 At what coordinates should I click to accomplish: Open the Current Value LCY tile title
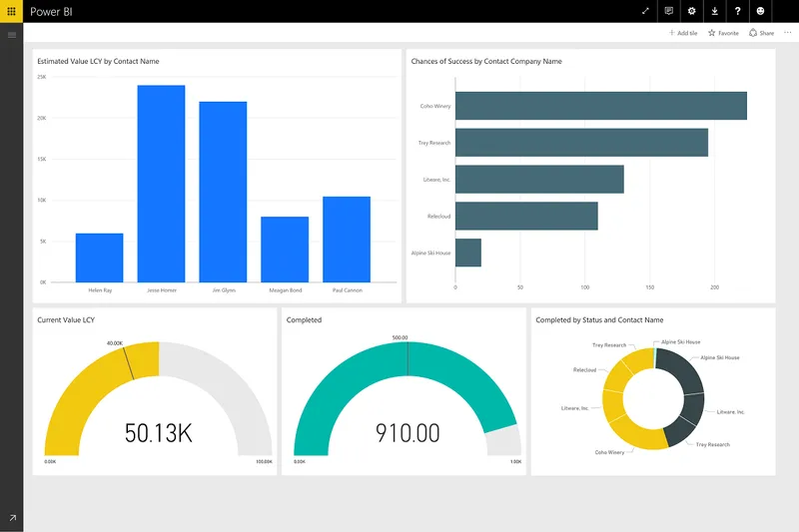(66, 319)
